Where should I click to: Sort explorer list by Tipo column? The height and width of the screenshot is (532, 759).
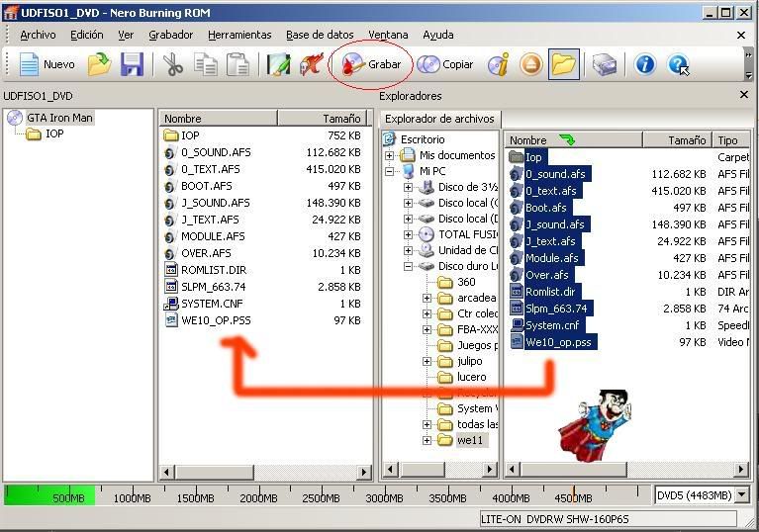[x=731, y=140]
